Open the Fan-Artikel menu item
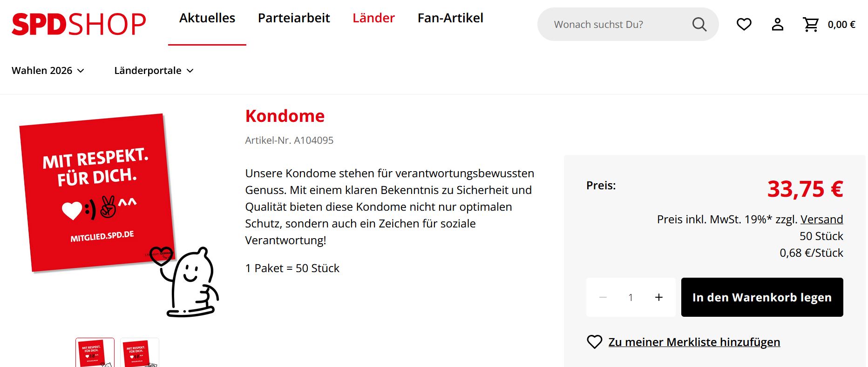This screenshot has width=868, height=367. click(450, 18)
